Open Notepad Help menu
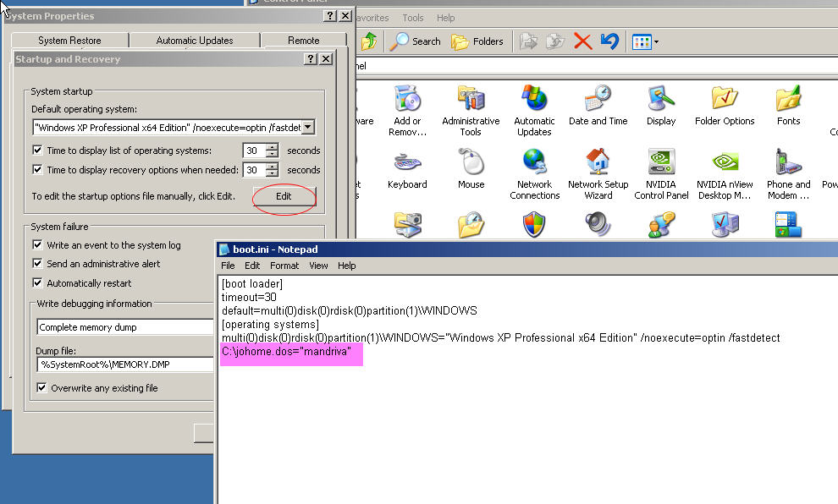Image resolution: width=838 pixels, height=504 pixels. point(346,266)
